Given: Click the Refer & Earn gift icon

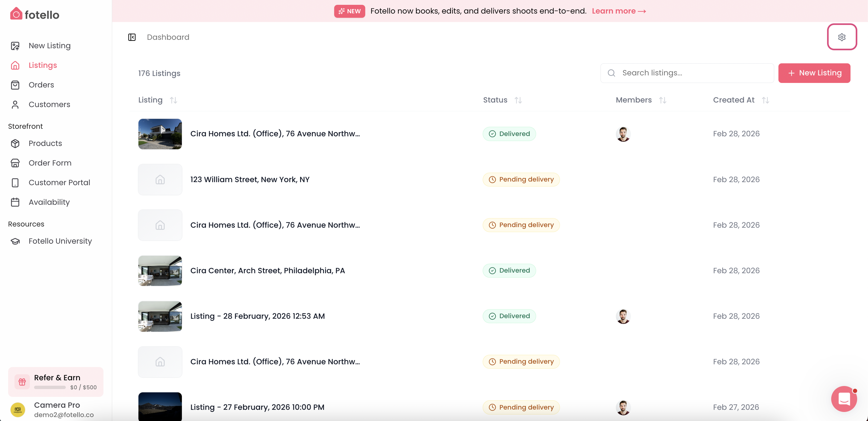Looking at the screenshot, I should [x=22, y=381].
